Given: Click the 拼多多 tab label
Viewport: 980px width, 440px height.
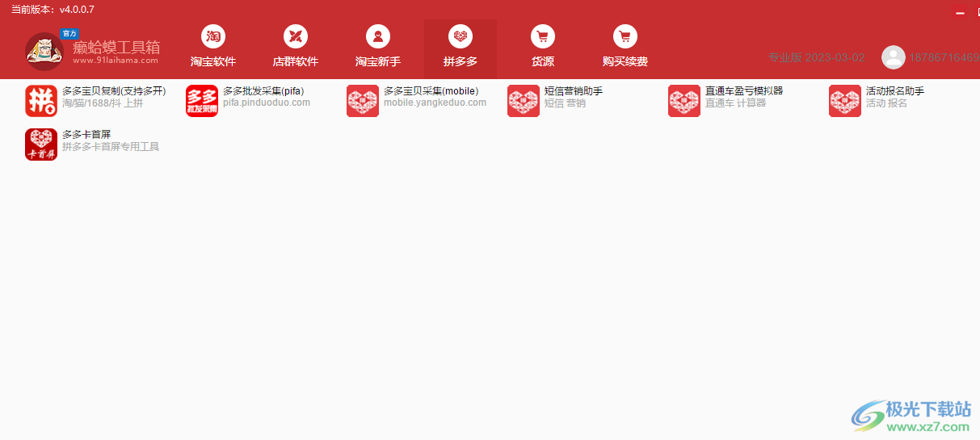Looking at the screenshot, I should point(461,61).
